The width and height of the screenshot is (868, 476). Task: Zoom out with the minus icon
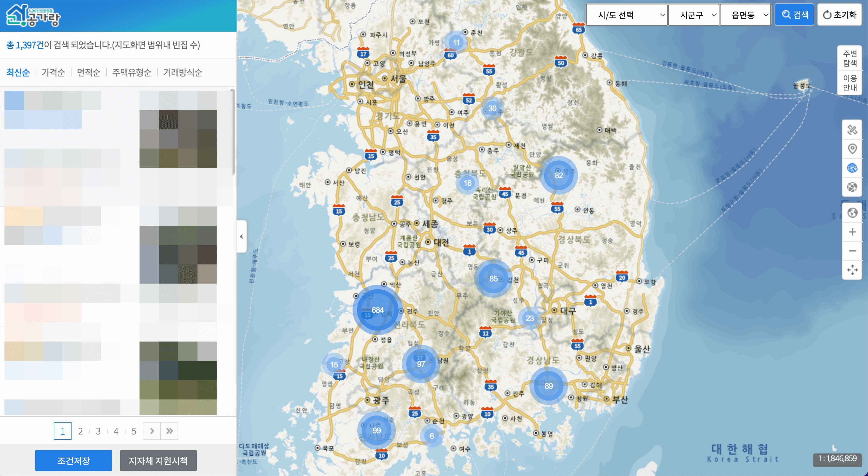click(x=852, y=251)
